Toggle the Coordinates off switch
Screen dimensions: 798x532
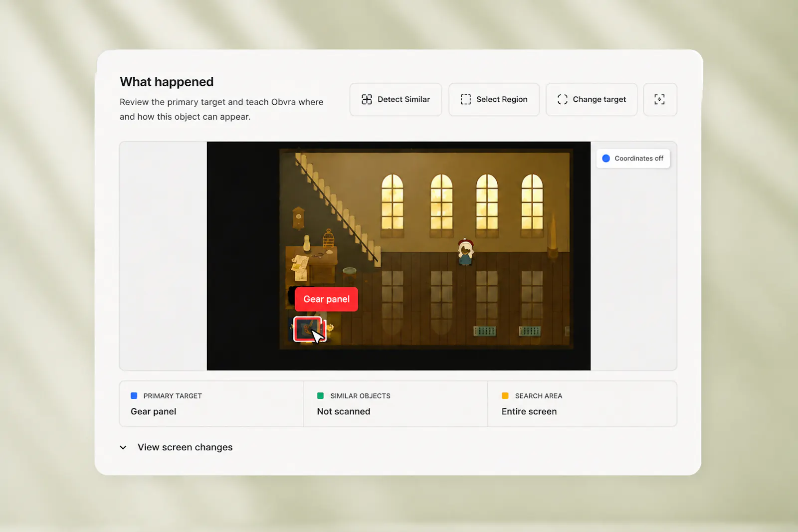pos(633,159)
